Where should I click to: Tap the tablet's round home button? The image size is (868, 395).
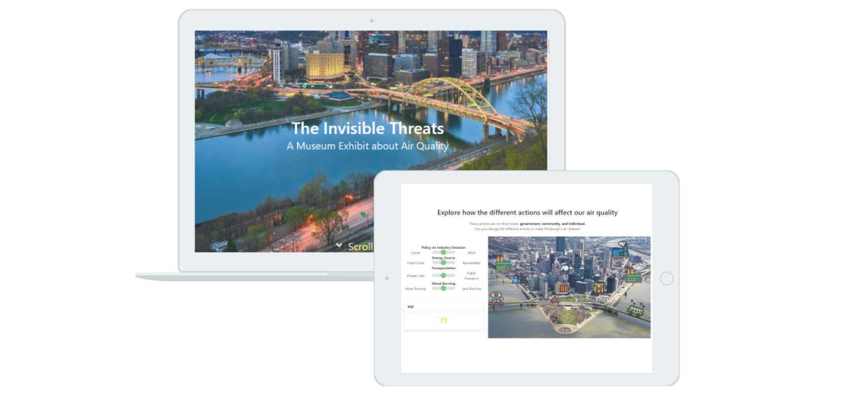[666, 278]
